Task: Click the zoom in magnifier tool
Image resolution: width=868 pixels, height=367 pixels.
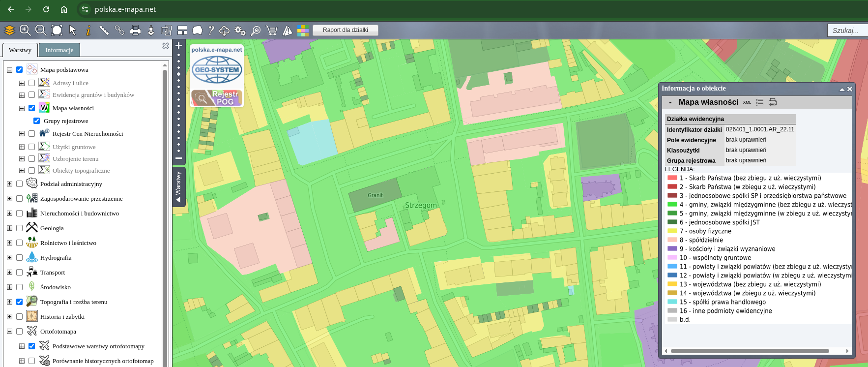Action: click(25, 31)
